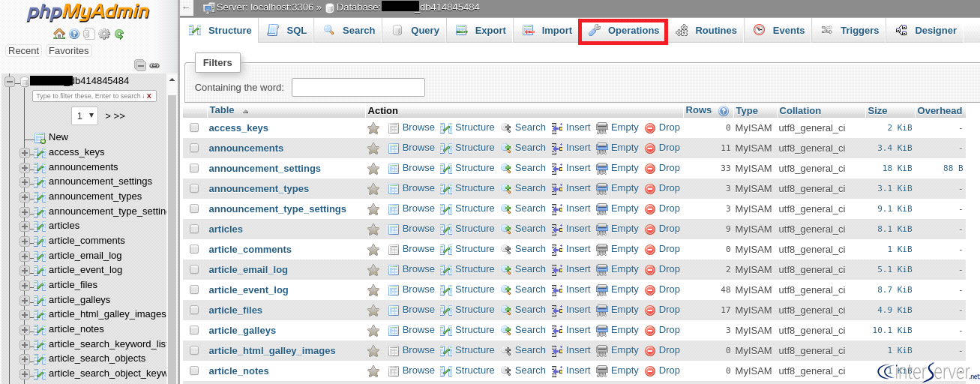Star the article_files table as favorite

coord(373,310)
